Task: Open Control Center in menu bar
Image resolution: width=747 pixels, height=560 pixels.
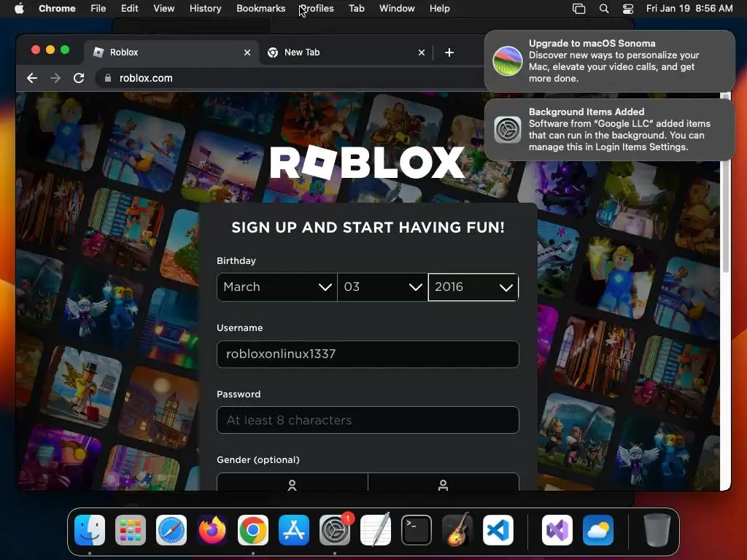Action: 628,9
